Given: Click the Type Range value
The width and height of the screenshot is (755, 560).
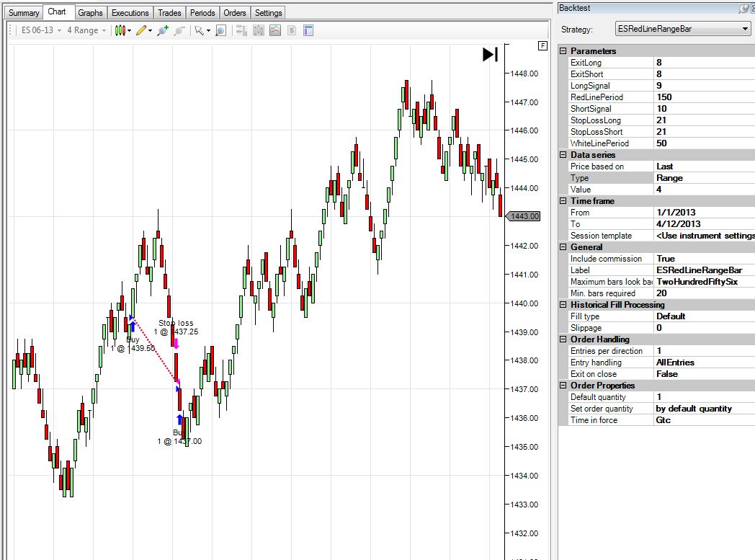Looking at the screenshot, I should click(x=704, y=178).
